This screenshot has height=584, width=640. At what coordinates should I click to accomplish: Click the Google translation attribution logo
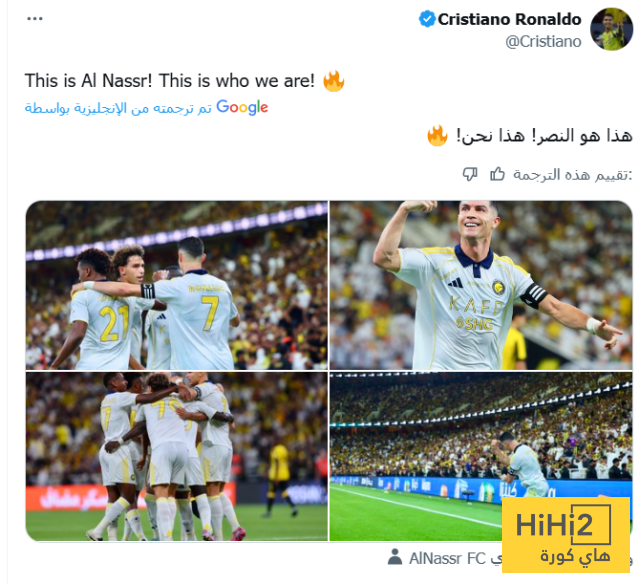(x=242, y=107)
